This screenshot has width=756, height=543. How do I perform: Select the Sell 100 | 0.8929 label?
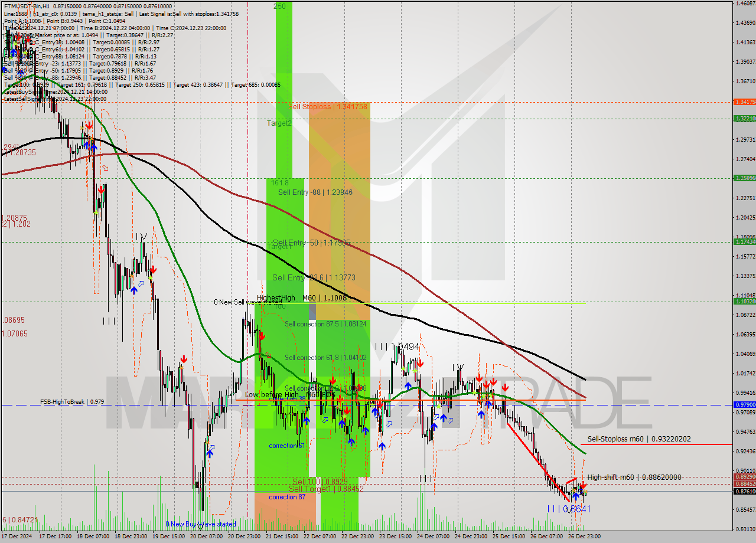[x=320, y=482]
